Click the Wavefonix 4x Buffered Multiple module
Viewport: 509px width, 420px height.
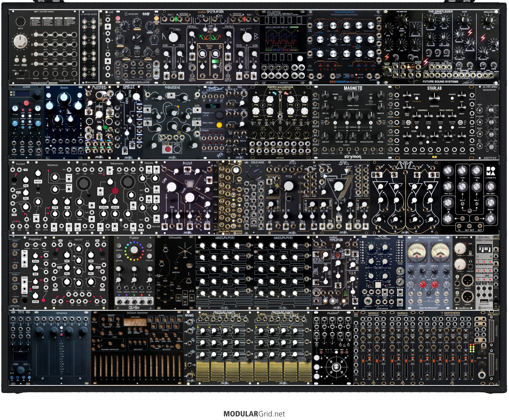click(89, 47)
